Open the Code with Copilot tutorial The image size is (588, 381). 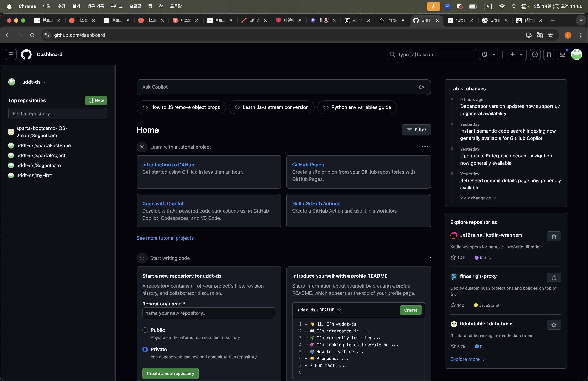[x=163, y=203]
